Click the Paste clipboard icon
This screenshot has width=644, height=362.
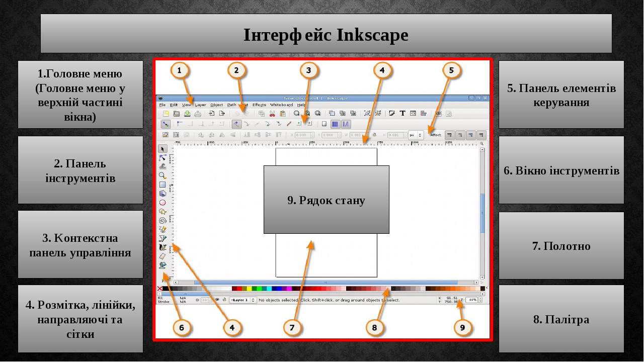pos(283,114)
